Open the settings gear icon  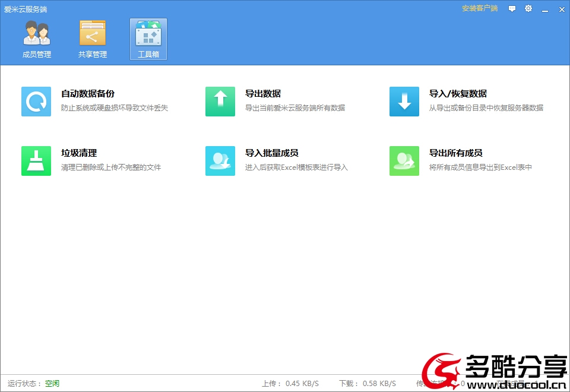[x=528, y=8]
